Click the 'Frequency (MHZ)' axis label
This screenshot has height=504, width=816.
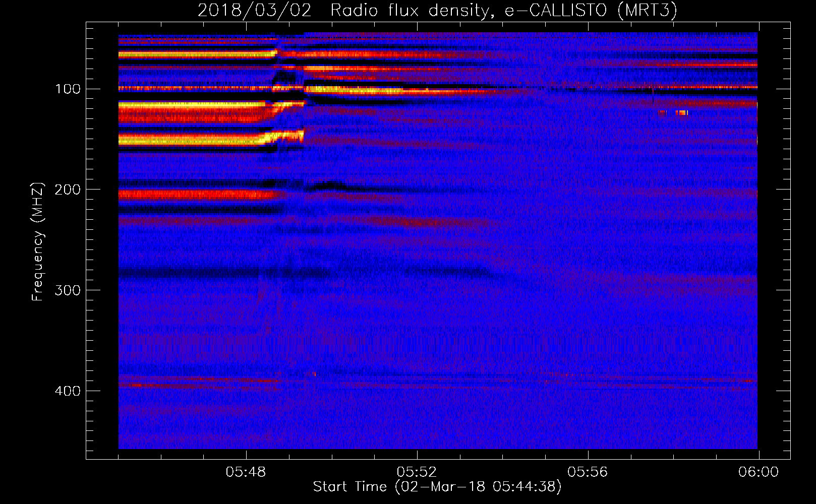[38, 242]
